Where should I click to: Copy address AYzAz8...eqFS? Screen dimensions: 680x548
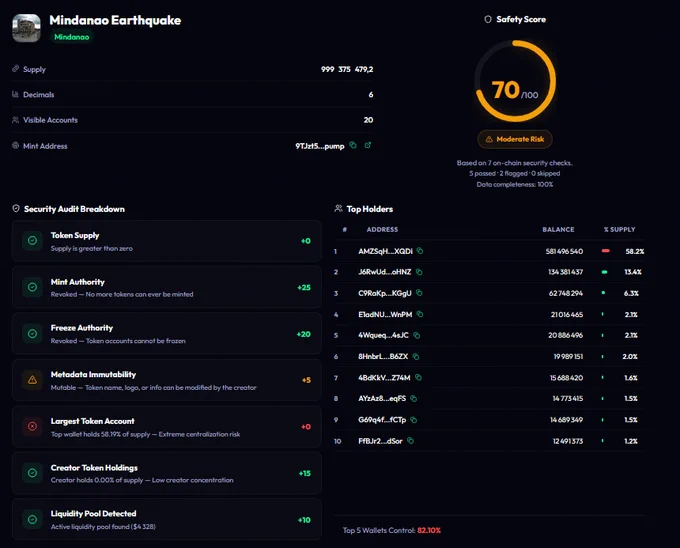click(x=414, y=398)
